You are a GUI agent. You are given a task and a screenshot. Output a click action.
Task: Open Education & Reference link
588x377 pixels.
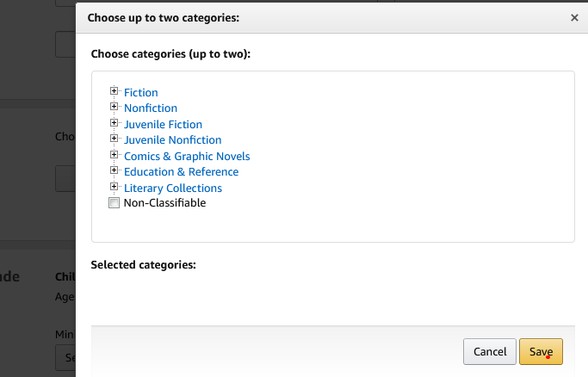pyautogui.click(x=182, y=172)
